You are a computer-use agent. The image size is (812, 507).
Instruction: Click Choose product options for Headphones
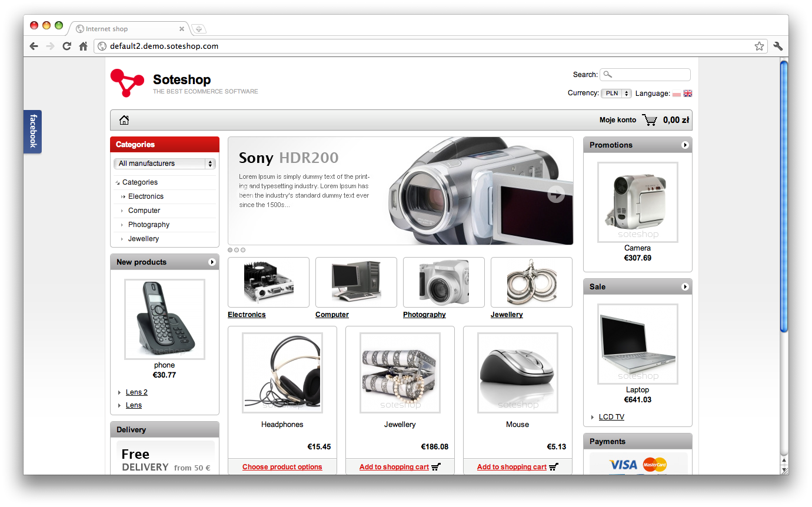(x=282, y=467)
